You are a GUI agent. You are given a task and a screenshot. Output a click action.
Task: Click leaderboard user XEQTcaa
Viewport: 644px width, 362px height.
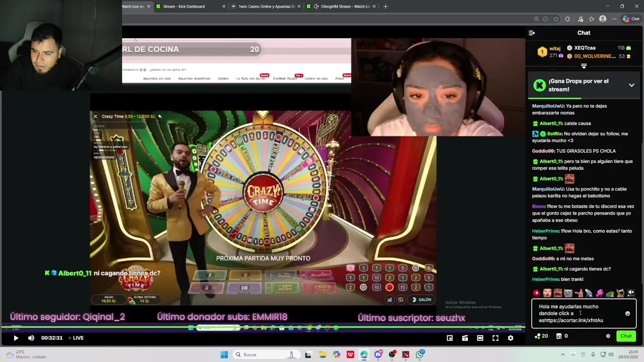(585, 48)
